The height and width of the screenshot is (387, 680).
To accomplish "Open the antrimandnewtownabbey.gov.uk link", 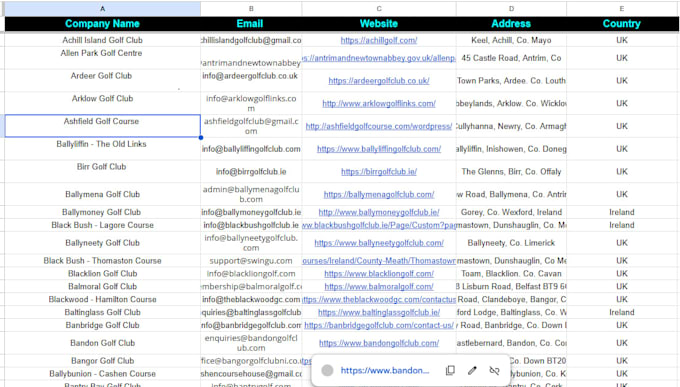I will [x=379, y=58].
